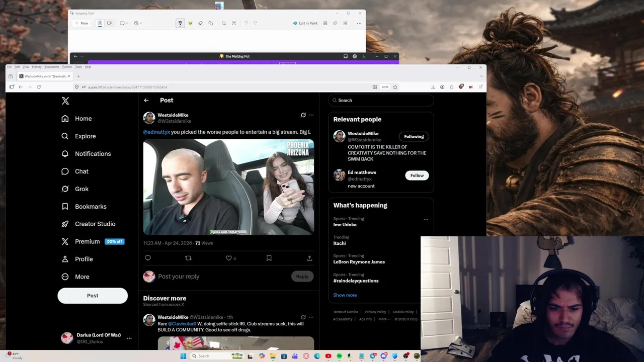This screenshot has width=644, height=362.
Task: Open Notifications in the X sidebar
Action: click(x=86, y=154)
